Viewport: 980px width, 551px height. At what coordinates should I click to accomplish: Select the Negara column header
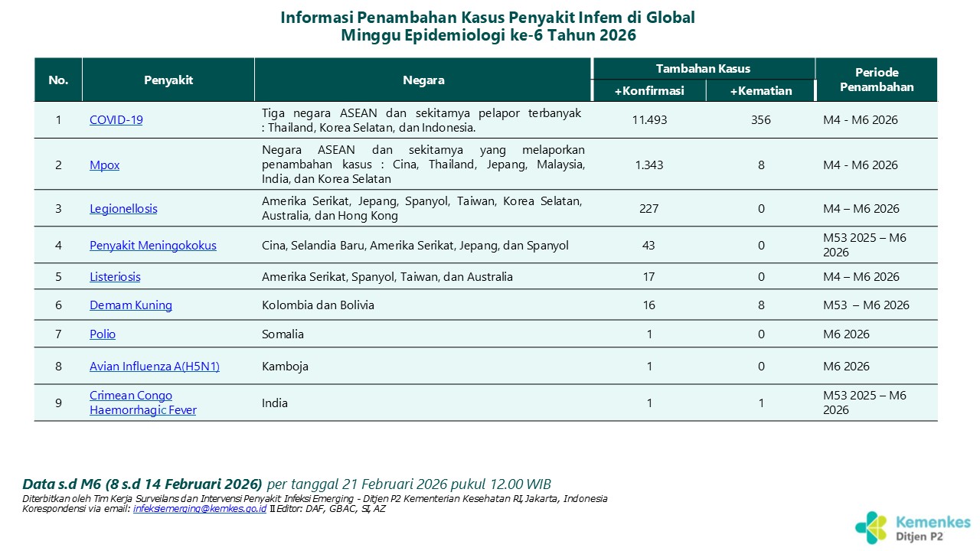(423, 80)
